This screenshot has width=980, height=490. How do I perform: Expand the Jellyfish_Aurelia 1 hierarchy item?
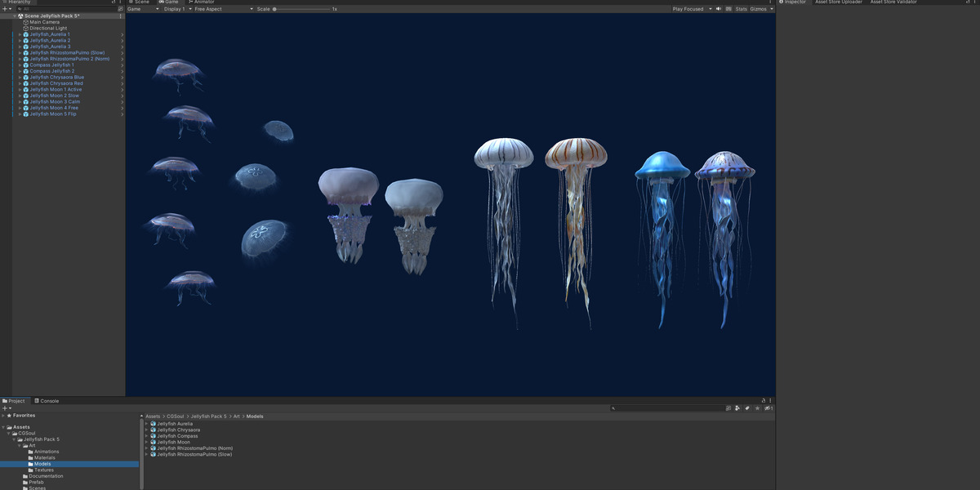[20, 34]
